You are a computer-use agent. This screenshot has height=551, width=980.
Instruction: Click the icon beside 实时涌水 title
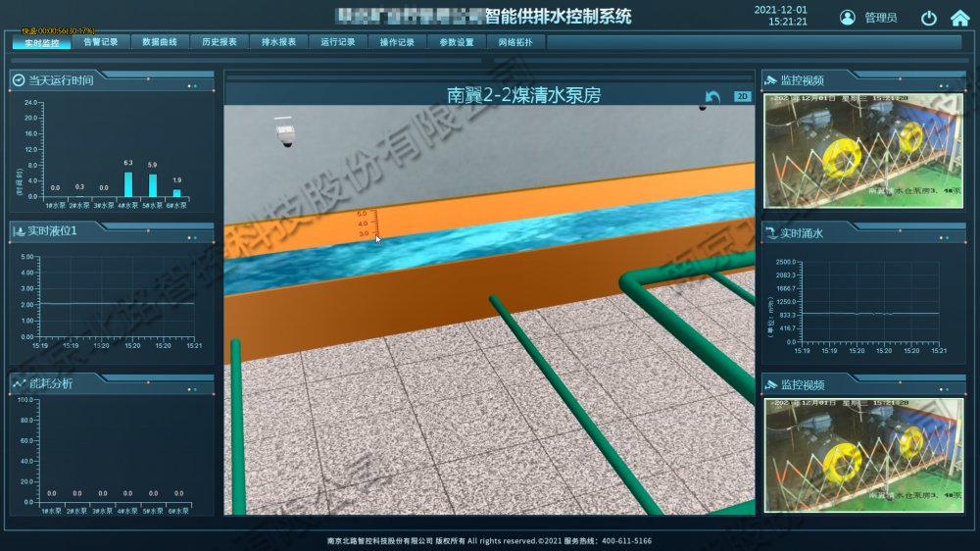click(x=771, y=233)
